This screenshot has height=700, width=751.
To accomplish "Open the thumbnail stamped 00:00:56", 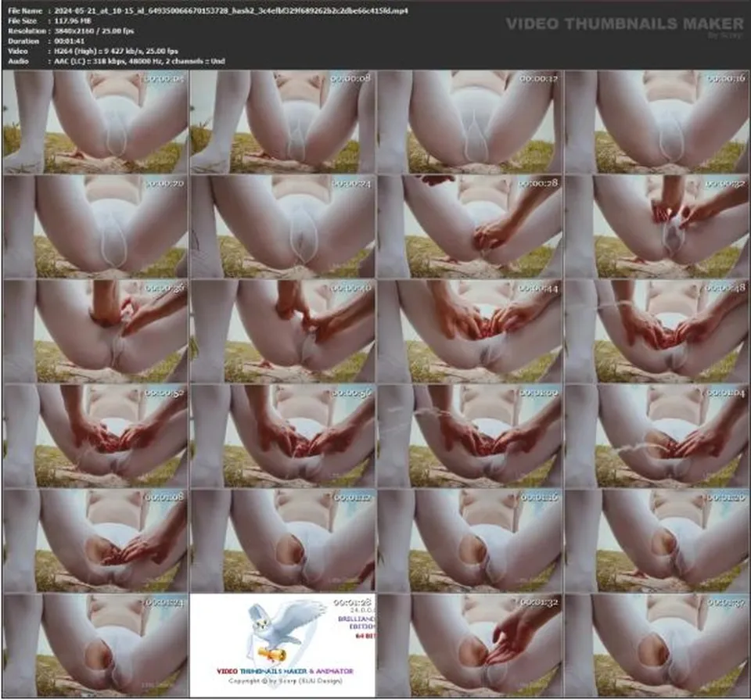I will tap(282, 436).
